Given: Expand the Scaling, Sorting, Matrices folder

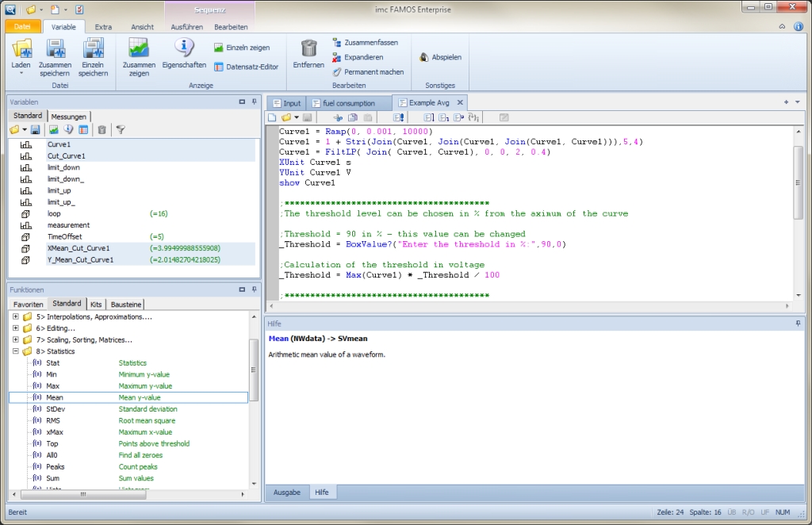Looking at the screenshot, I should [x=15, y=339].
